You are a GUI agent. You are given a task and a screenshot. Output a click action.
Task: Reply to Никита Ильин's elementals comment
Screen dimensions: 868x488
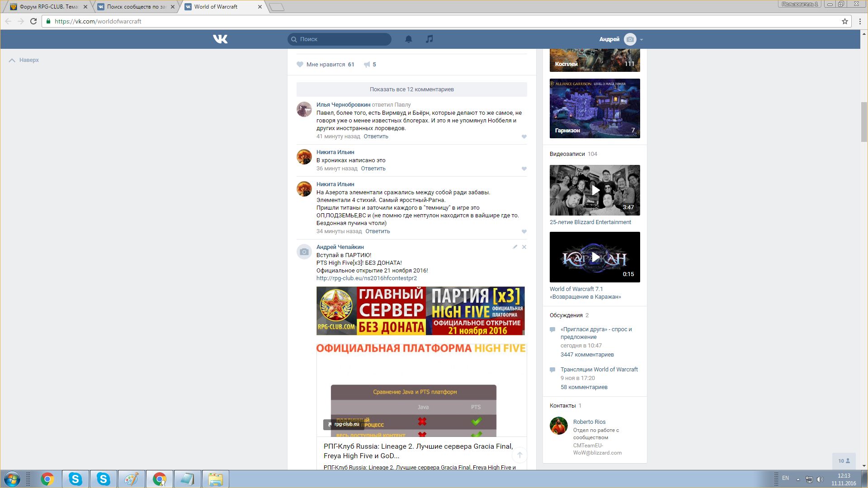pyautogui.click(x=377, y=231)
